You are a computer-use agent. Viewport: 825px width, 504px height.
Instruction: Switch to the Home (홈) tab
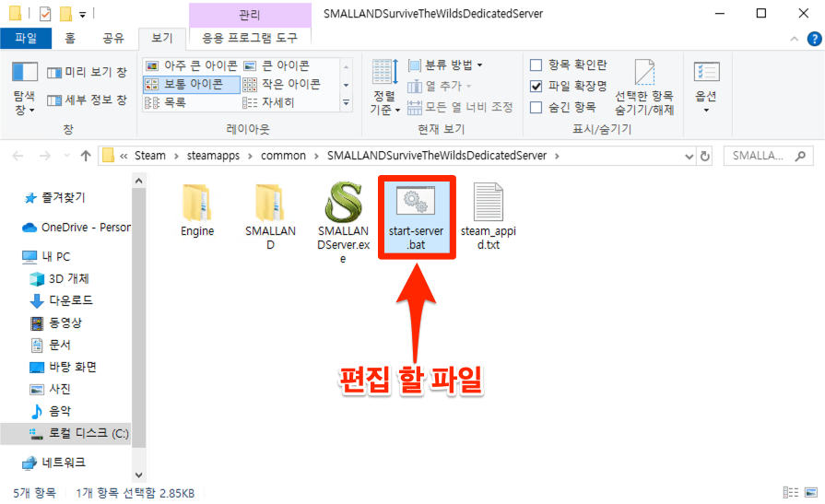70,38
